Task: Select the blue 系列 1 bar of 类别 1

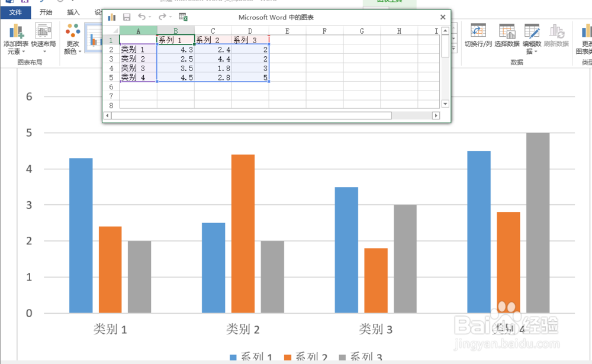Action: click(x=81, y=235)
